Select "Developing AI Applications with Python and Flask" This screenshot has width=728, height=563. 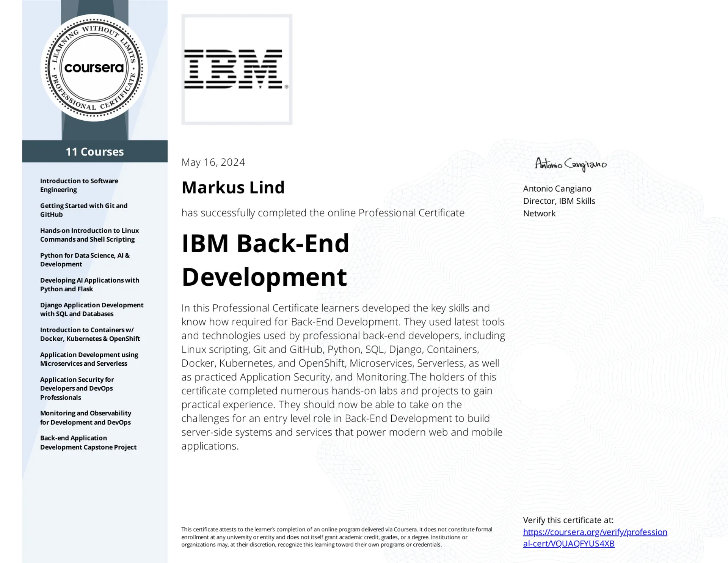89,285
